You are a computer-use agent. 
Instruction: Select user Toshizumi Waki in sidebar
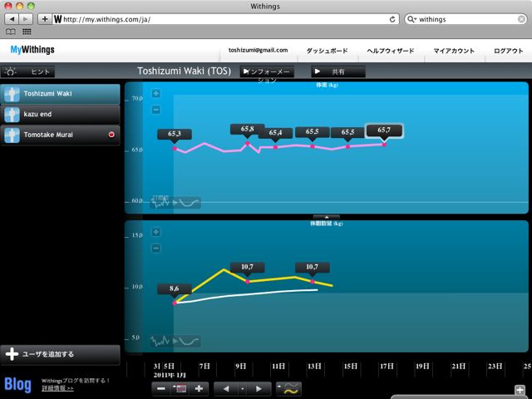[60, 94]
